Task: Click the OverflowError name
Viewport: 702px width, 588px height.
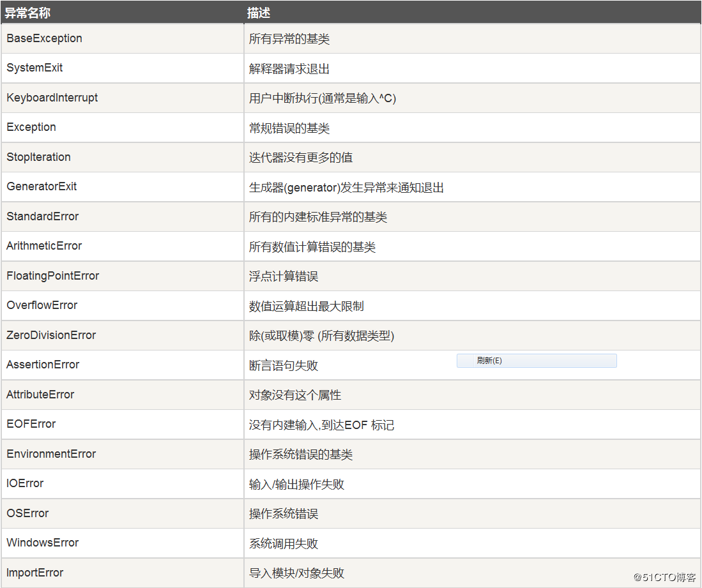Action: pos(42,305)
